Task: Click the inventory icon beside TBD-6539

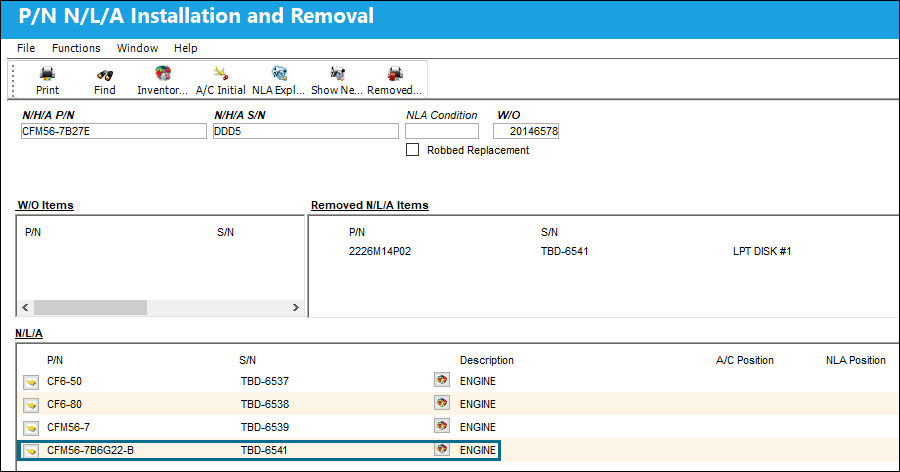Action: [441, 425]
